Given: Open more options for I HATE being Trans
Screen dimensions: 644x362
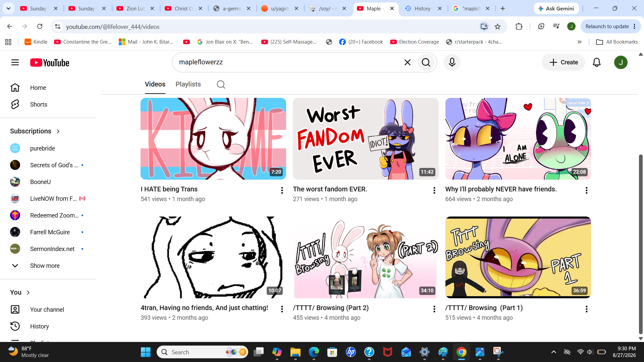Looking at the screenshot, I should 282,190.
